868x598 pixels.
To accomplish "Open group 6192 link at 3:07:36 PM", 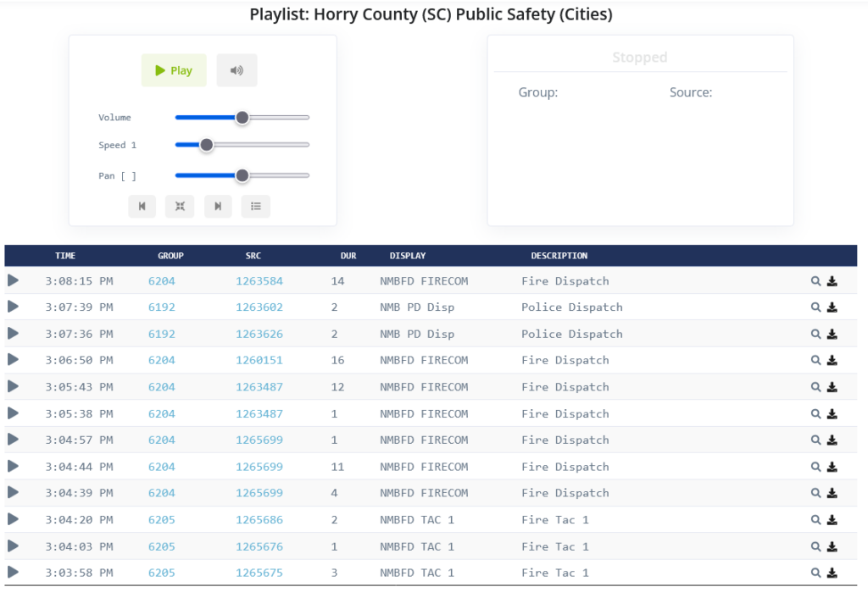I will (162, 334).
